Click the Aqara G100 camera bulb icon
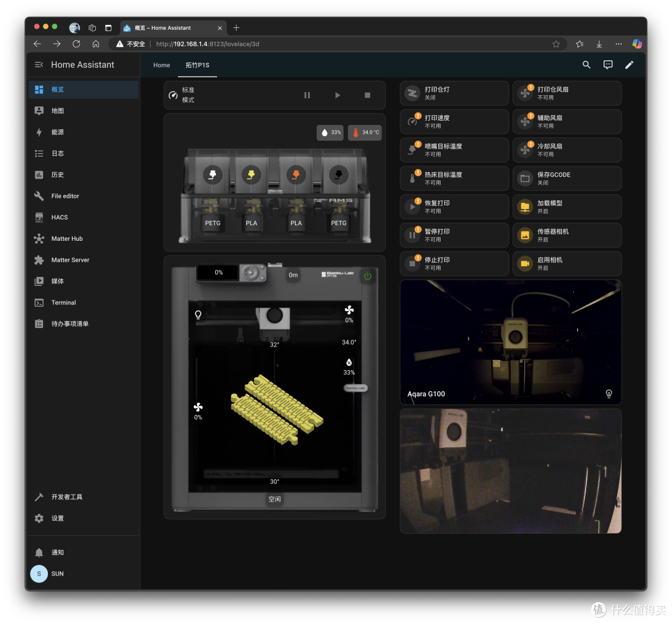Screen dimensions: 672x624 (609, 393)
